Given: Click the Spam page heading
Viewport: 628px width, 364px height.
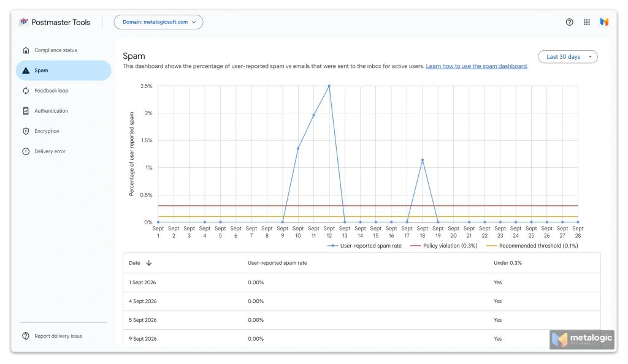Looking at the screenshot, I should (x=134, y=56).
